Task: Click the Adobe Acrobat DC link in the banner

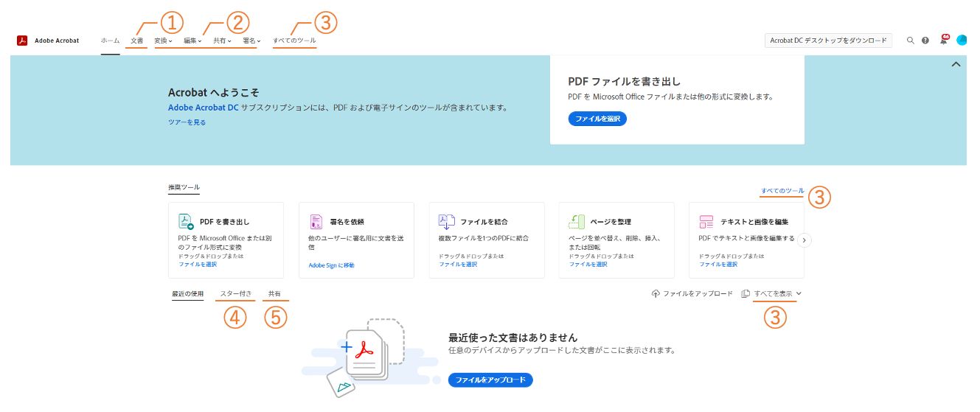Action: point(204,108)
